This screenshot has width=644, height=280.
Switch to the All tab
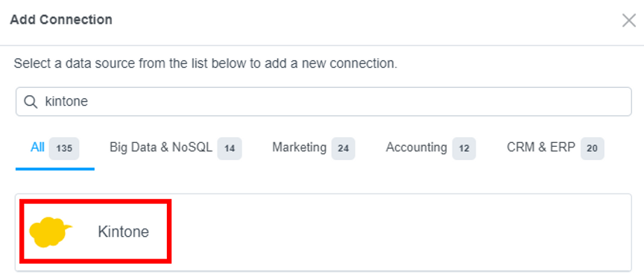pyautogui.click(x=55, y=147)
